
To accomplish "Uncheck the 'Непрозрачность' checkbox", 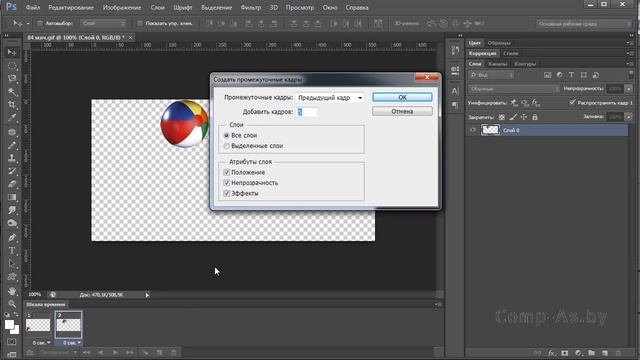I will point(227,183).
